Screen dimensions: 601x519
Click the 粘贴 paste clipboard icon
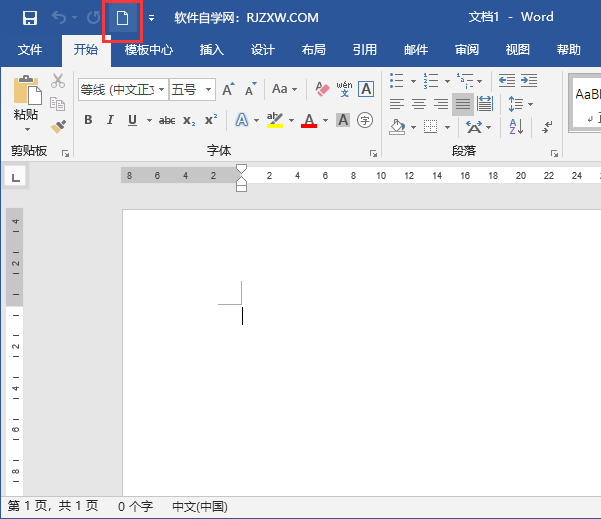[x=27, y=90]
